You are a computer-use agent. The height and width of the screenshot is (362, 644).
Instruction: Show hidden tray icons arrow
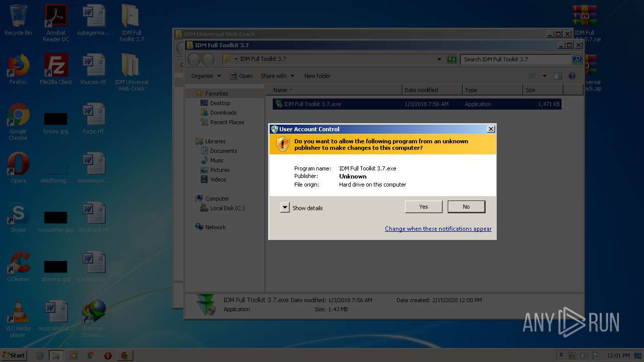pos(561,355)
